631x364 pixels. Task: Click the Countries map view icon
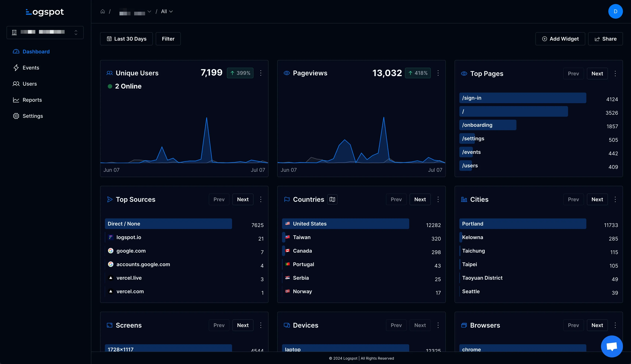point(332,199)
